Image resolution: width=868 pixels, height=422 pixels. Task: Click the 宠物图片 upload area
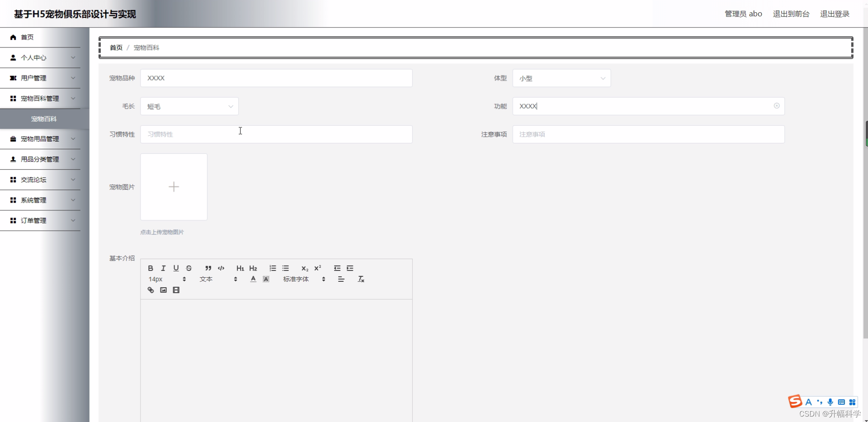point(174,187)
